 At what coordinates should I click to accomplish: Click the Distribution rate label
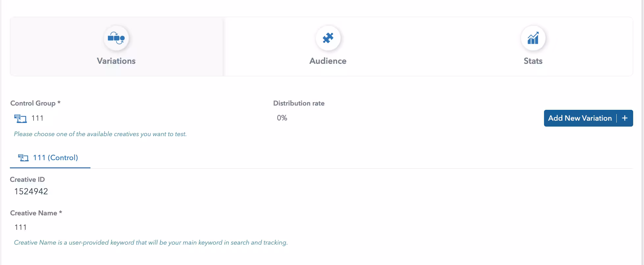pos(299,103)
